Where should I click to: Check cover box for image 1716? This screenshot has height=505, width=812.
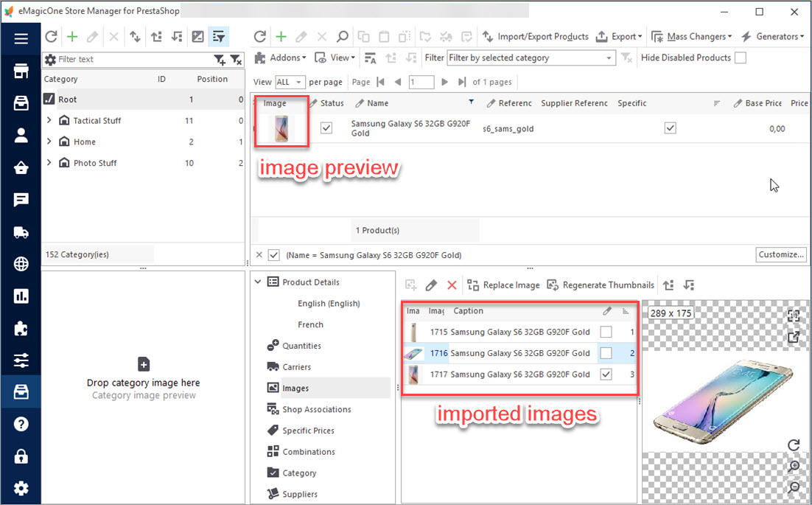click(x=606, y=352)
